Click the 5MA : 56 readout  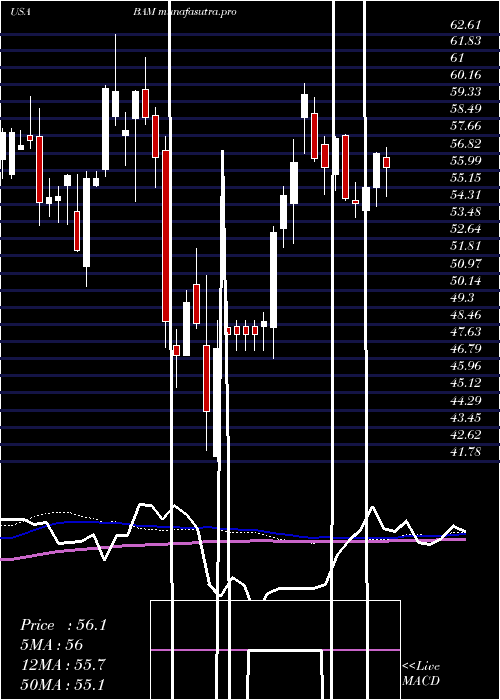52,645
